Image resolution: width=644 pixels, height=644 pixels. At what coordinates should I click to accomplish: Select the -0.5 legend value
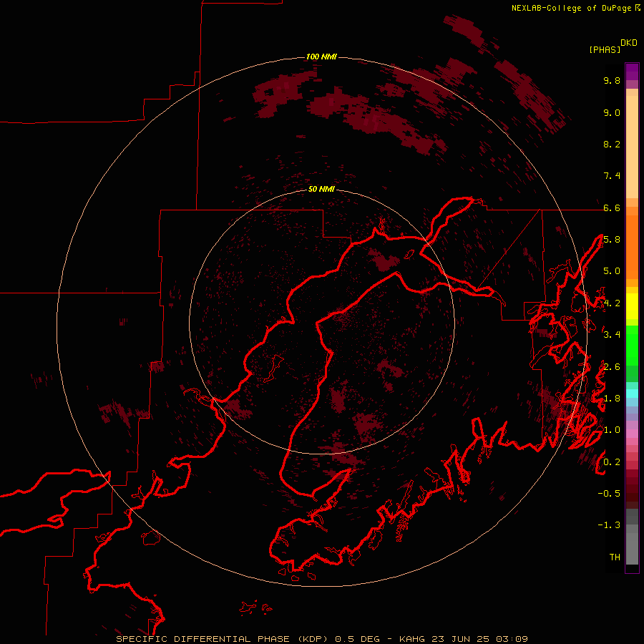pos(609,494)
